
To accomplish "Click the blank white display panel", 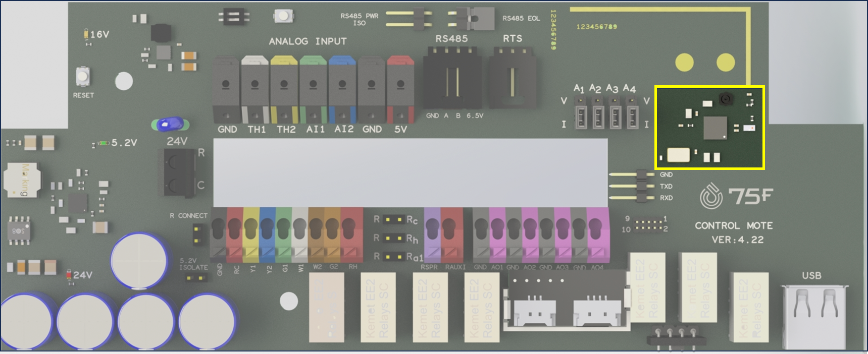I will coord(410,172).
